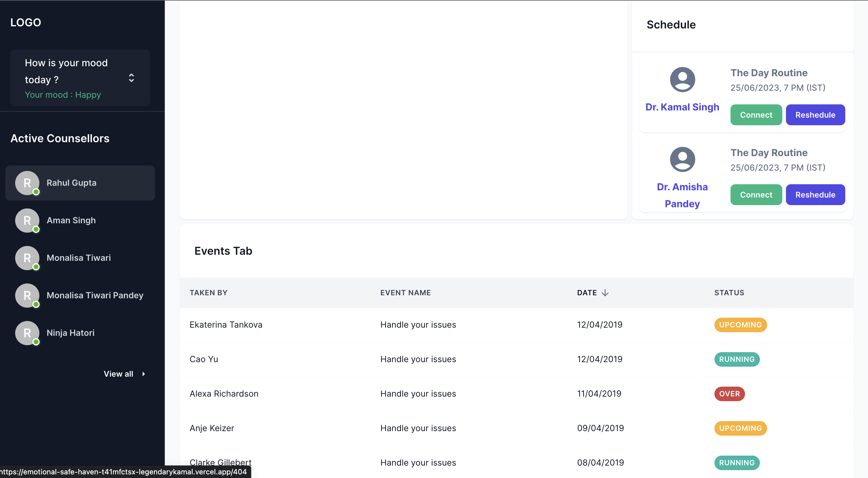Select Rahul Gupta counsellor entry
868x478 pixels.
[80, 183]
